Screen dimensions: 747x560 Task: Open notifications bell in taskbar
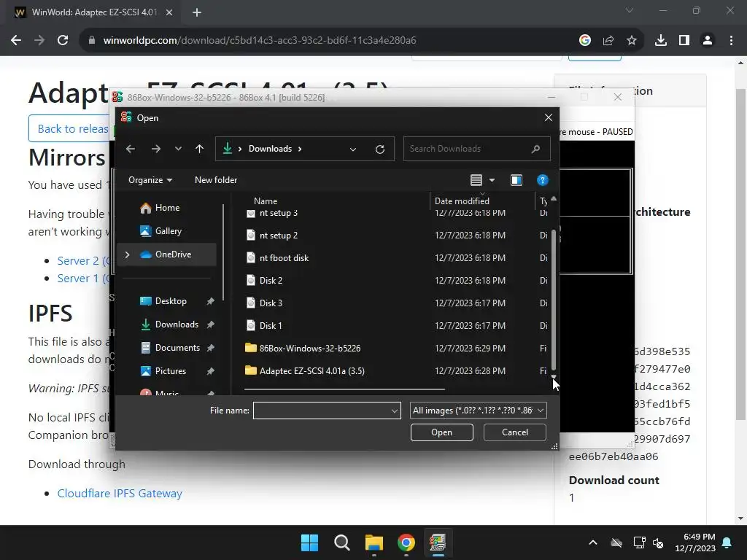(727, 542)
